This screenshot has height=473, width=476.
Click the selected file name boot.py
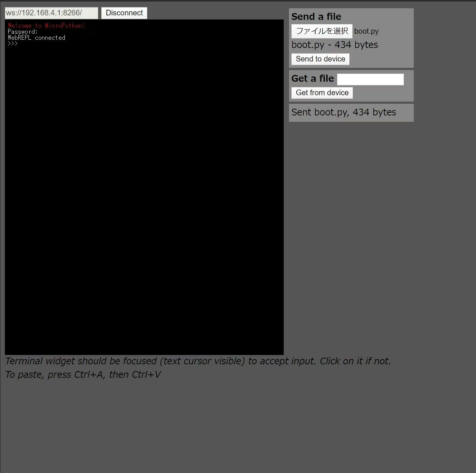pos(366,31)
